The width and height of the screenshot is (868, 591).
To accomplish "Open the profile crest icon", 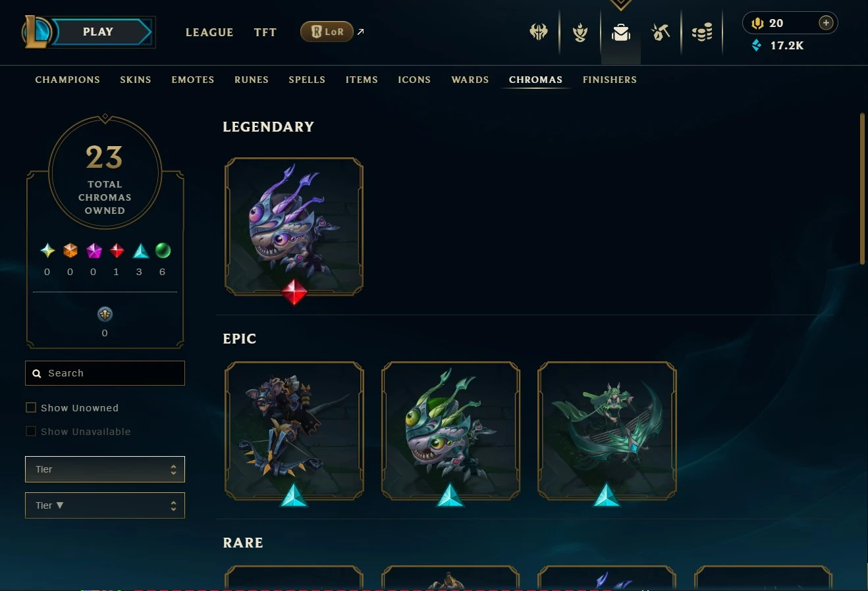I will 539,32.
